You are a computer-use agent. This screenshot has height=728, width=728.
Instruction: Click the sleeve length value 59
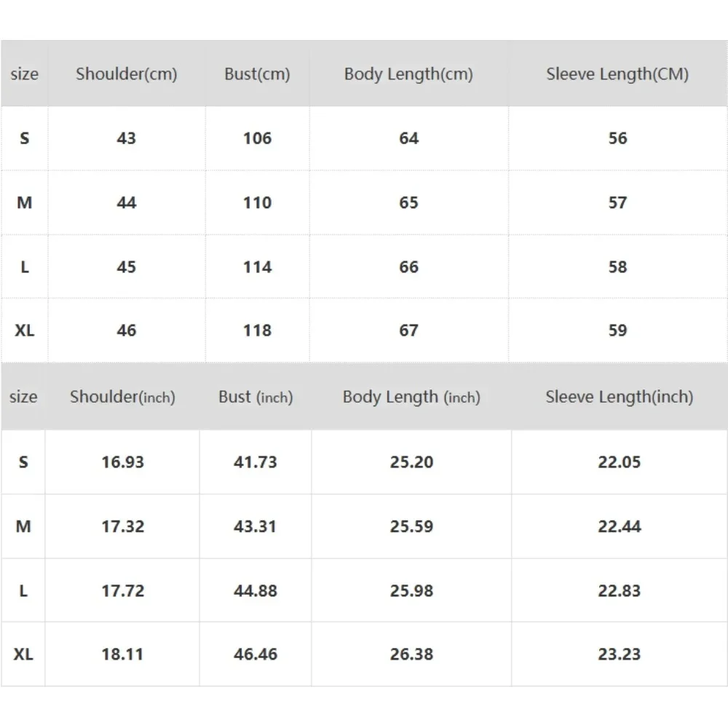(617, 331)
